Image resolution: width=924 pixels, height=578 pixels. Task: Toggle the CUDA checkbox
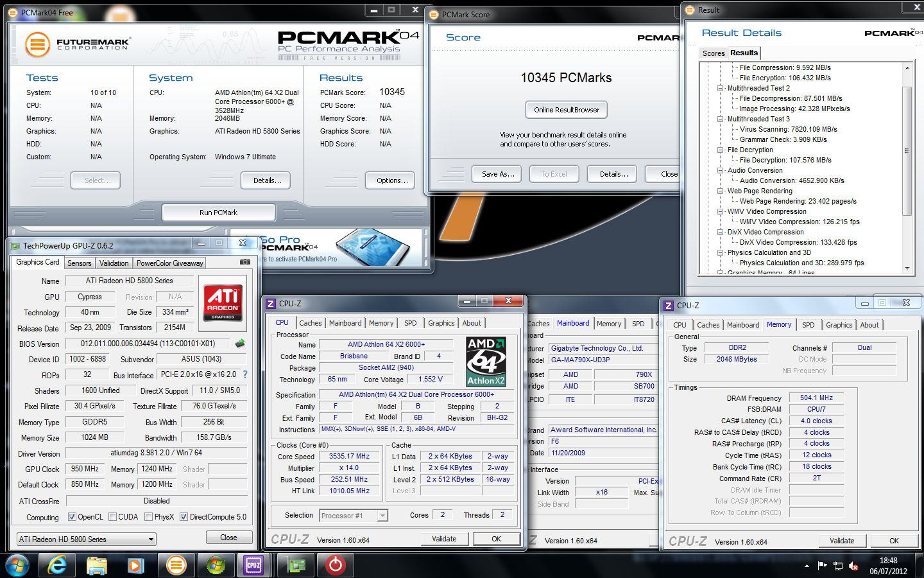[112, 516]
